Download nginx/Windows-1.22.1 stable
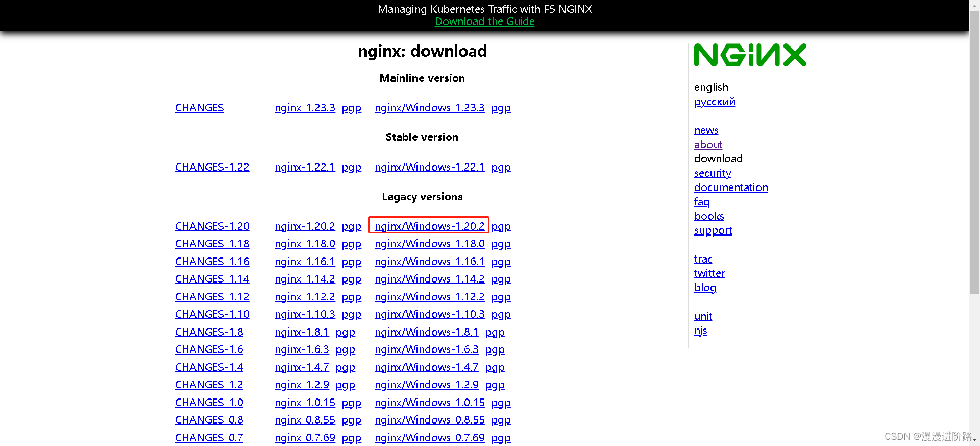This screenshot has width=980, height=446. click(429, 167)
